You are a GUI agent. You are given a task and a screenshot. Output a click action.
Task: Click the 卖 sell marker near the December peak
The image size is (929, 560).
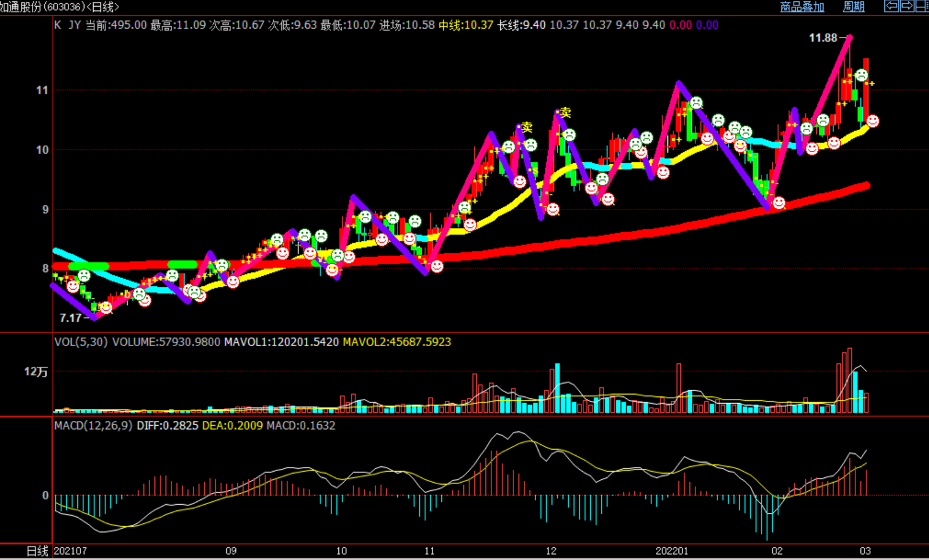[564, 113]
